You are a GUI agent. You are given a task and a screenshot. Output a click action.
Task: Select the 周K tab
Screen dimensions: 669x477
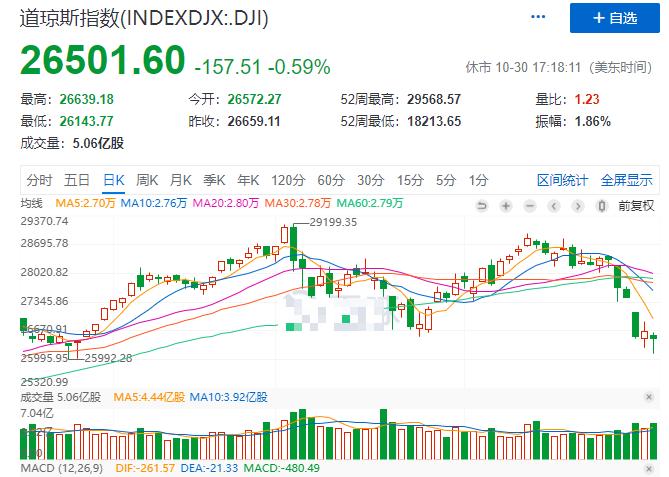(147, 180)
